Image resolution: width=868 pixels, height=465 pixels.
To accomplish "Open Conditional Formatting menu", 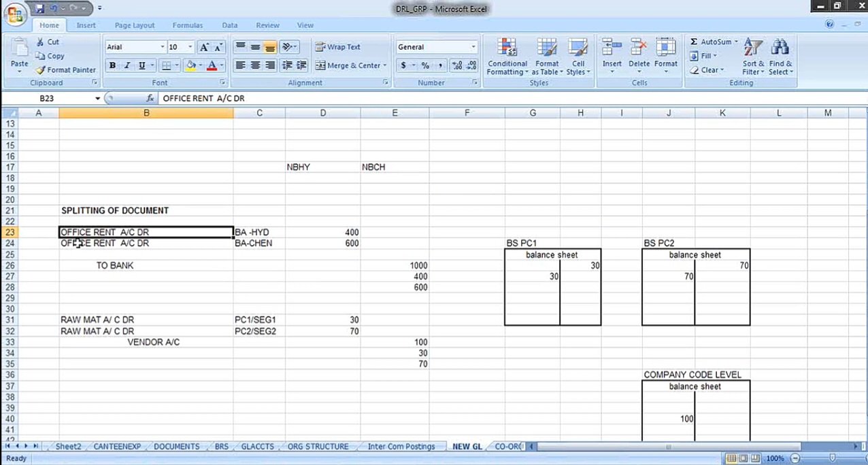I will click(x=507, y=57).
